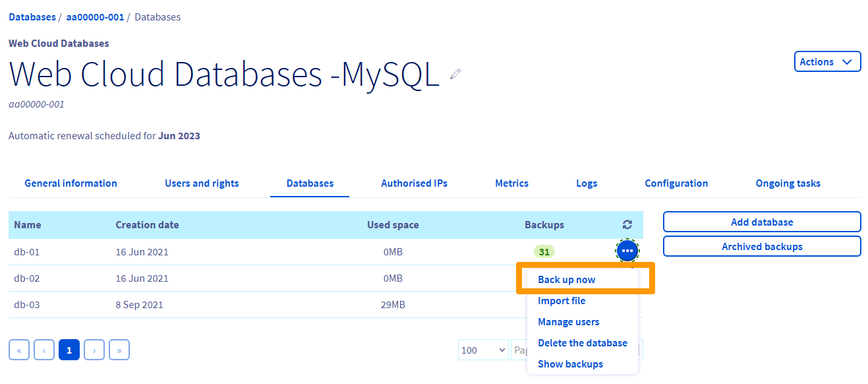Click the pencil icon to rename the service
The image size is (868, 384).
(455, 74)
